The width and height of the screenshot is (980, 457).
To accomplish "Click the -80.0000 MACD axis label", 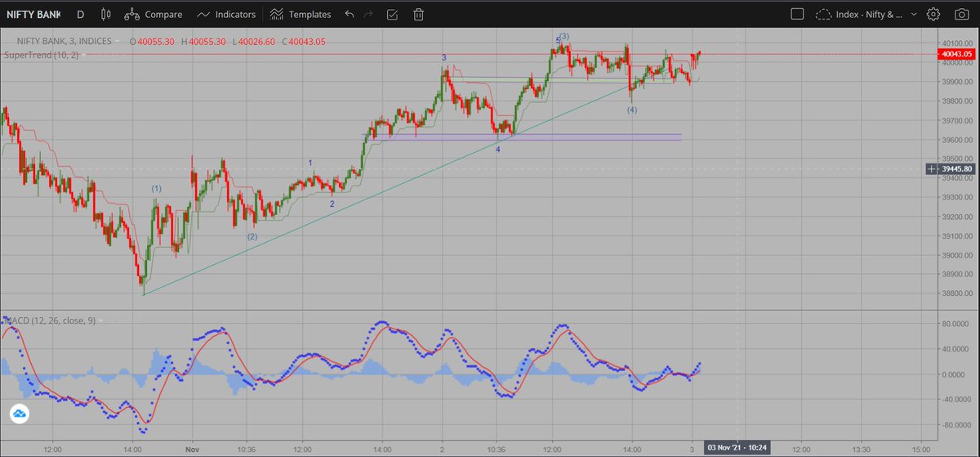I will point(954,425).
